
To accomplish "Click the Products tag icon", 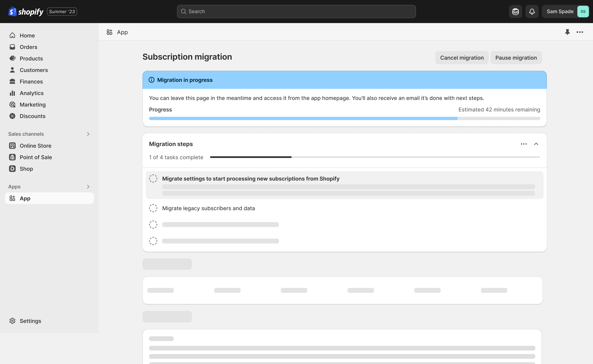I will tap(12, 58).
